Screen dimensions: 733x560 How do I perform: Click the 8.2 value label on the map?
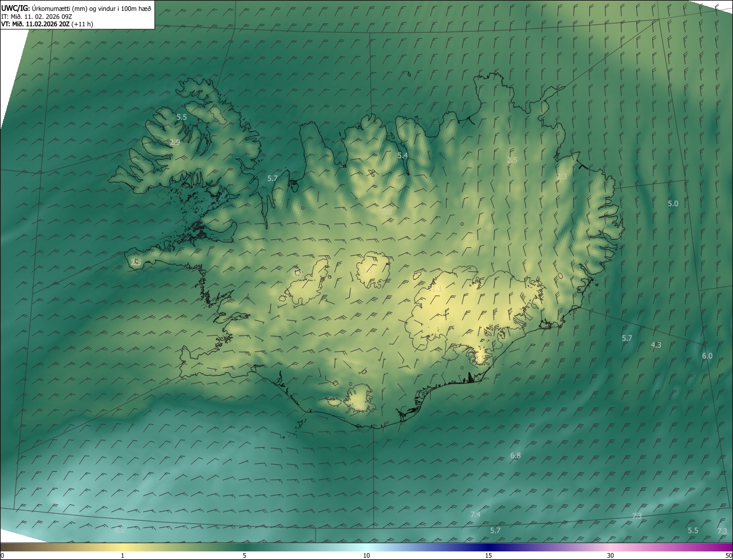[120, 531]
